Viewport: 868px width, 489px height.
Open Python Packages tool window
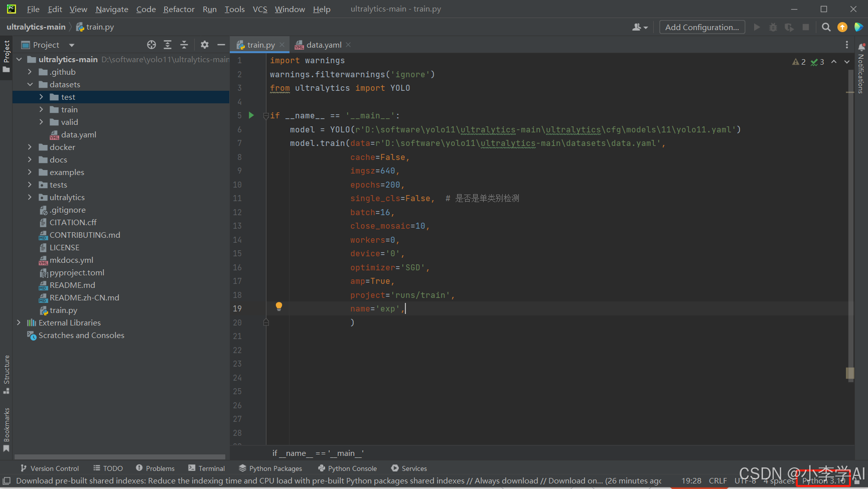(x=270, y=468)
